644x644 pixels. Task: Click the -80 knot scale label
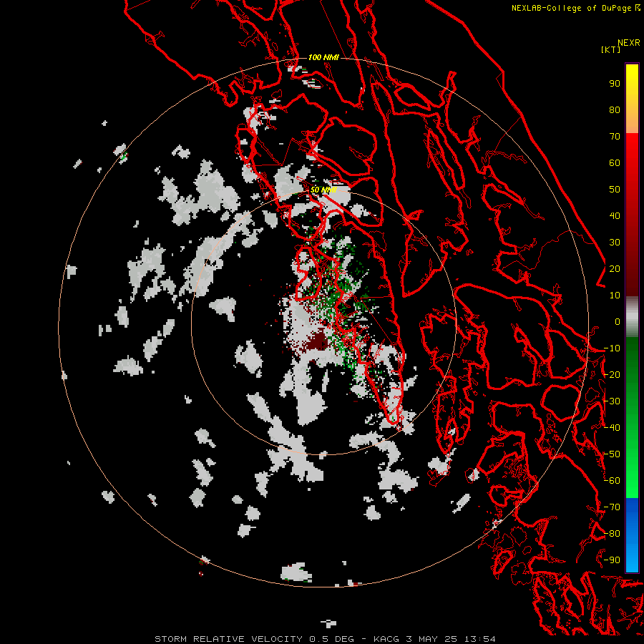(x=612, y=534)
